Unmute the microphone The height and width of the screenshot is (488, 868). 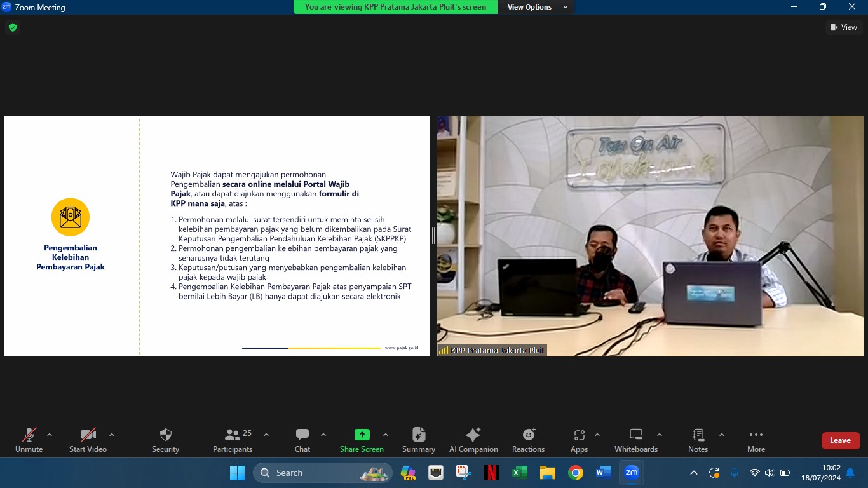point(29,440)
